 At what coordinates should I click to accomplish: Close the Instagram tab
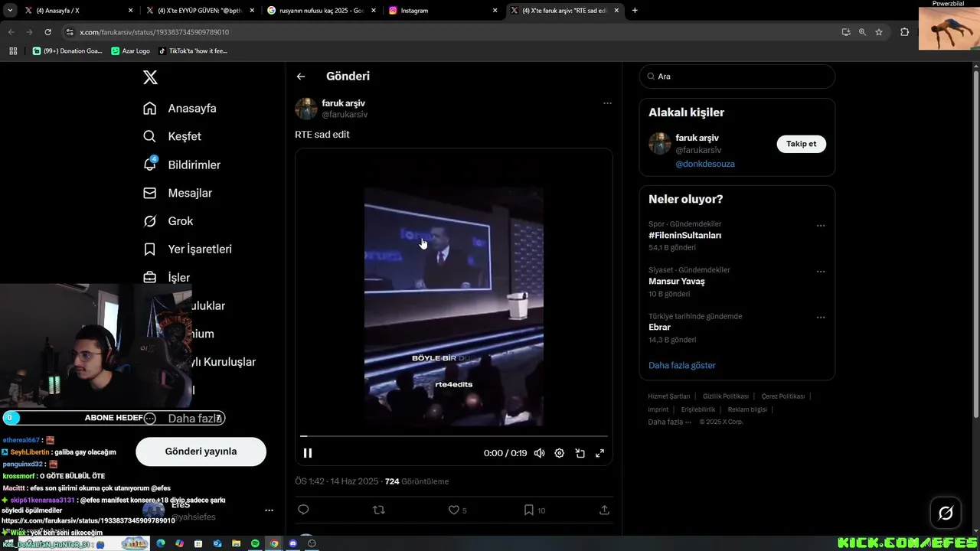[495, 11]
